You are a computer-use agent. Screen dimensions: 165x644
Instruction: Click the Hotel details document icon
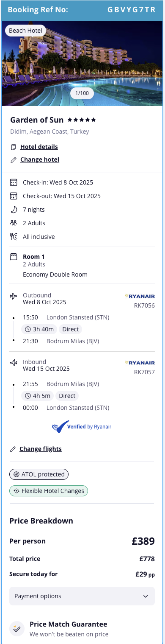tap(14, 147)
